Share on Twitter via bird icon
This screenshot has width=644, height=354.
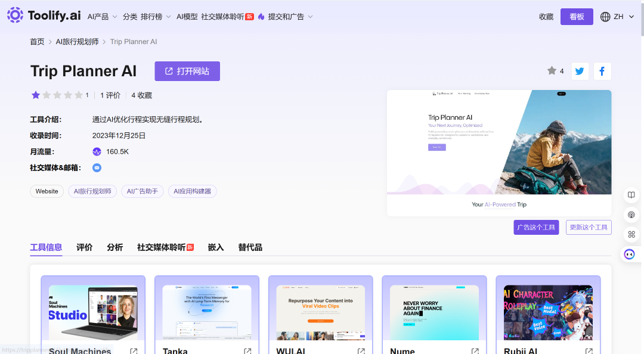(580, 72)
